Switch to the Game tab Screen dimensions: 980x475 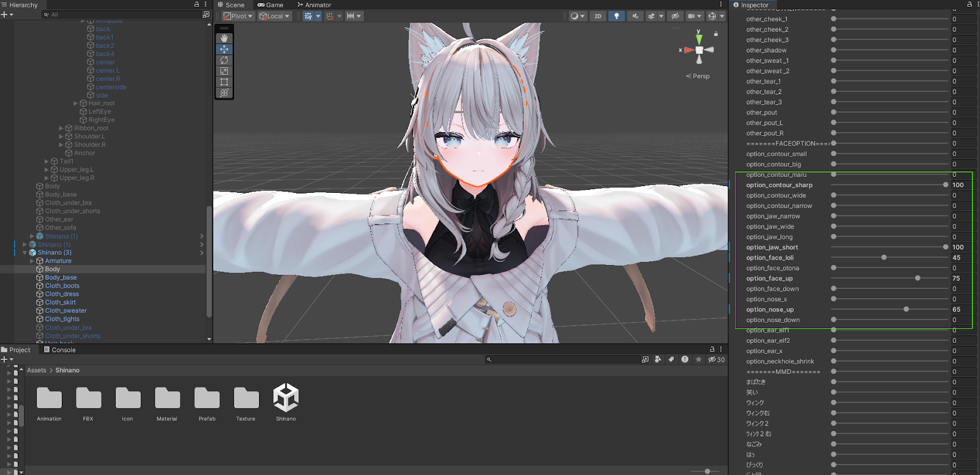click(270, 5)
